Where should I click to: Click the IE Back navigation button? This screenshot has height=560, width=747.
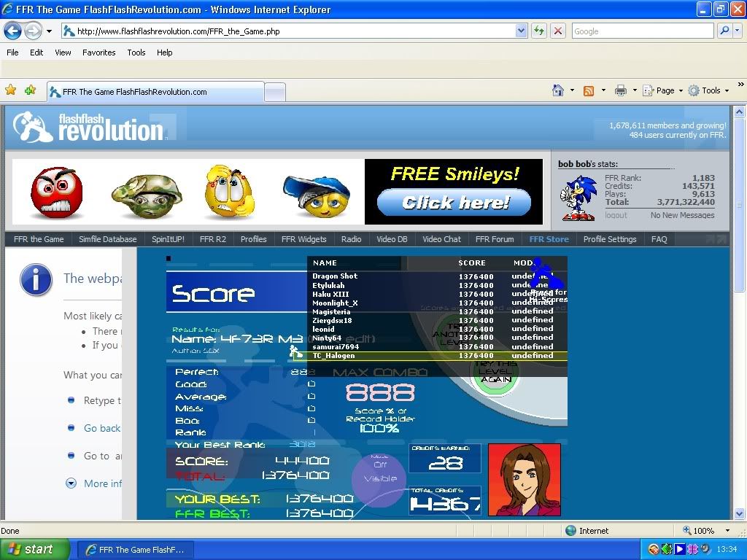(x=12, y=31)
